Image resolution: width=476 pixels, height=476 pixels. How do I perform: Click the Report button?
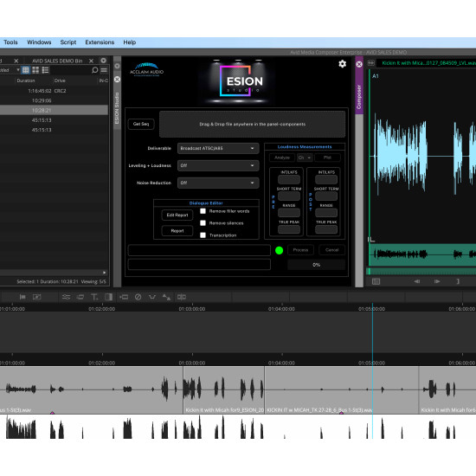coord(177,231)
